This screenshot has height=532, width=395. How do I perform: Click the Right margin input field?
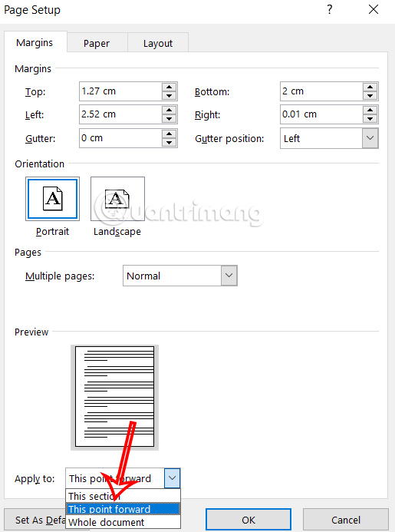click(321, 114)
